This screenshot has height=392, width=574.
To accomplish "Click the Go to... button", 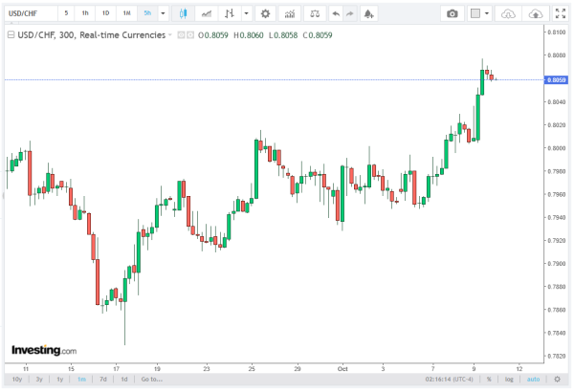I will click(x=150, y=380).
